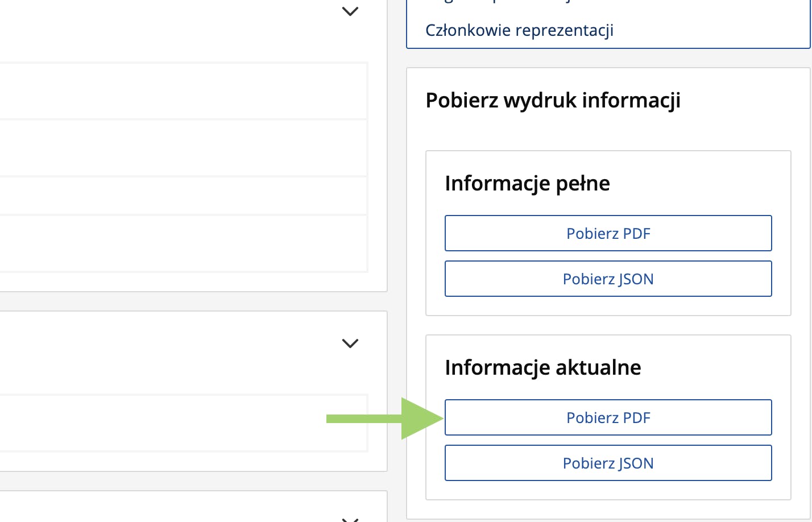Expand the middle left section chevron

tap(350, 343)
